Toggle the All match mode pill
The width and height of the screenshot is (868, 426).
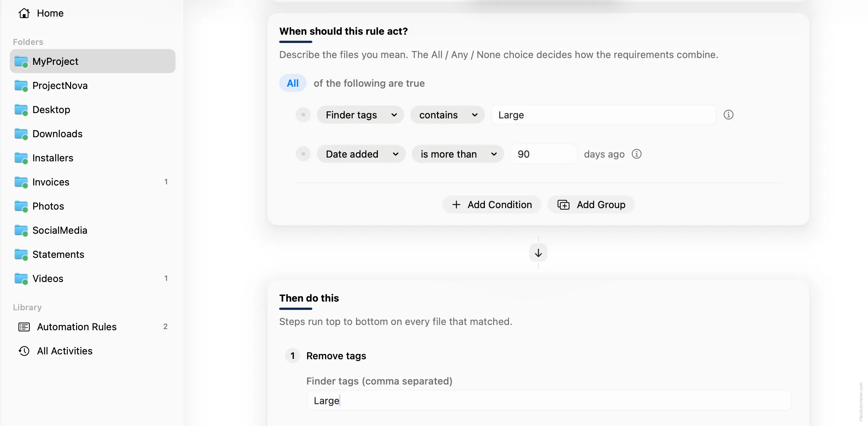point(293,83)
